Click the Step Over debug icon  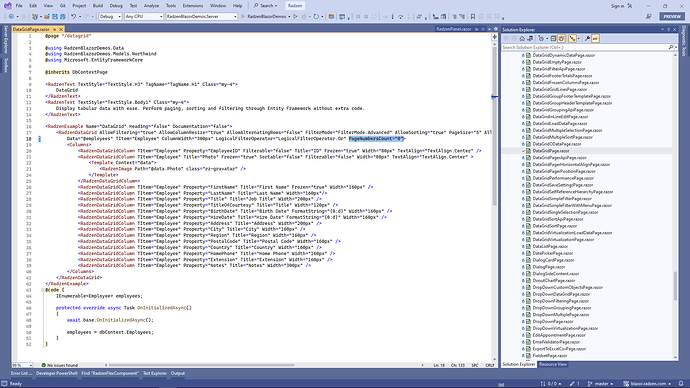coord(401,16)
